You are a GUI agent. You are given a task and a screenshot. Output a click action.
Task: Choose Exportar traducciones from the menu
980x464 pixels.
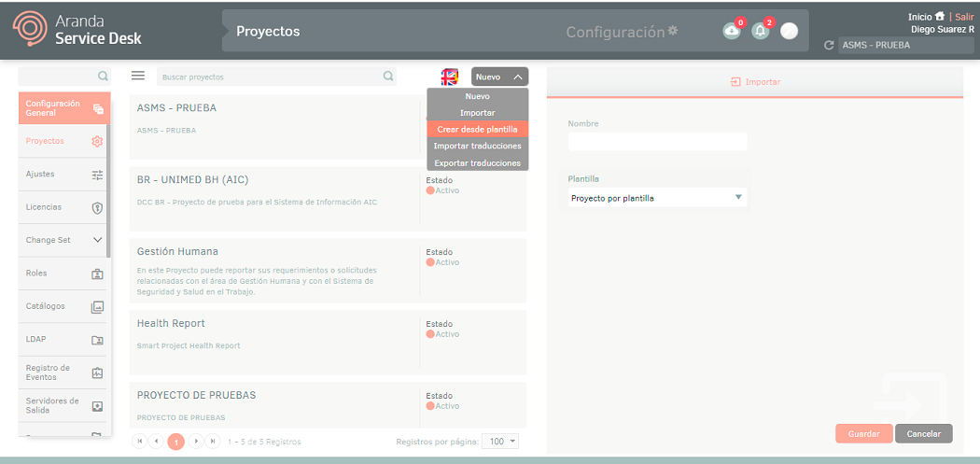477,163
